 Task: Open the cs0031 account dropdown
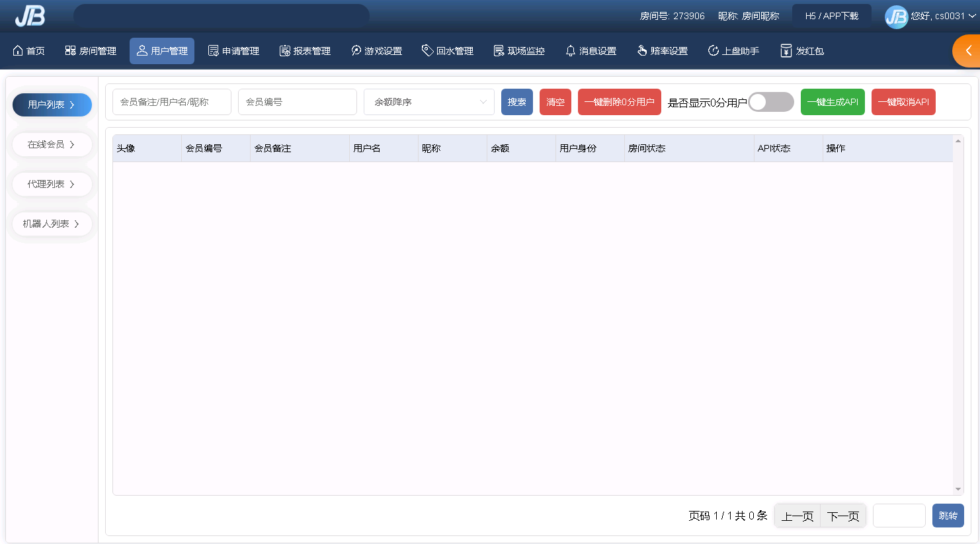[971, 17]
